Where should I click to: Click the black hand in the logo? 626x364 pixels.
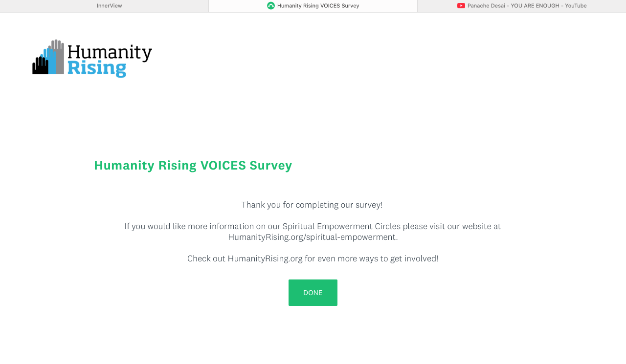(x=40, y=66)
